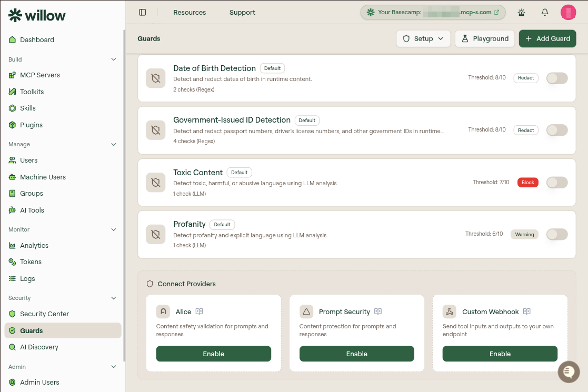Enable the Date of Birth Detection guard
This screenshot has width=588, height=392.
(x=557, y=78)
